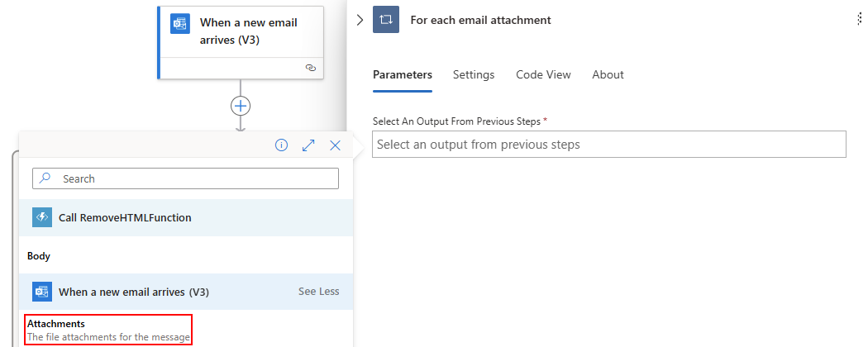Open the more options menu in panel header
This screenshot has width=868, height=347.
click(x=860, y=20)
